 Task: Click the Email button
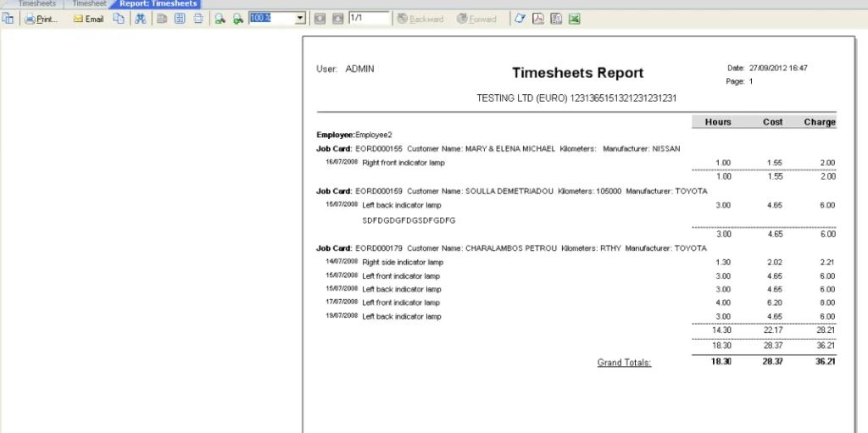pyautogui.click(x=88, y=19)
